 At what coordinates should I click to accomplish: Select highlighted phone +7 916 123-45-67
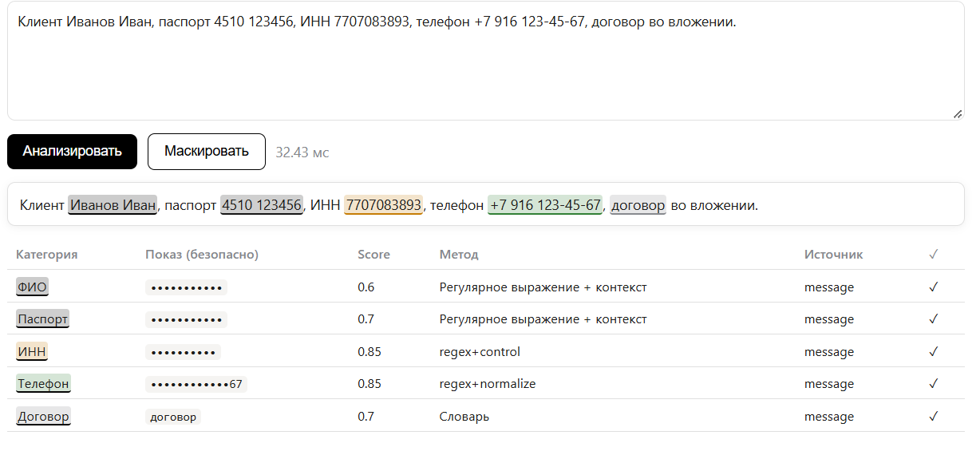(x=545, y=205)
